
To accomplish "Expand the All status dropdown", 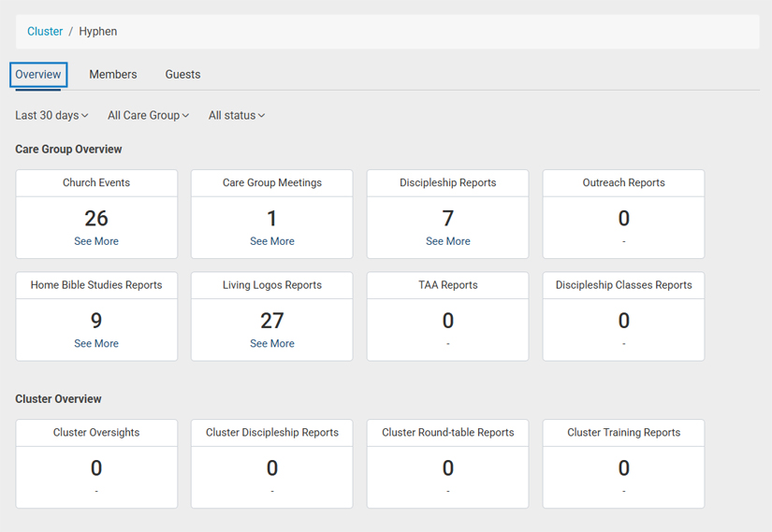I will coord(236,116).
